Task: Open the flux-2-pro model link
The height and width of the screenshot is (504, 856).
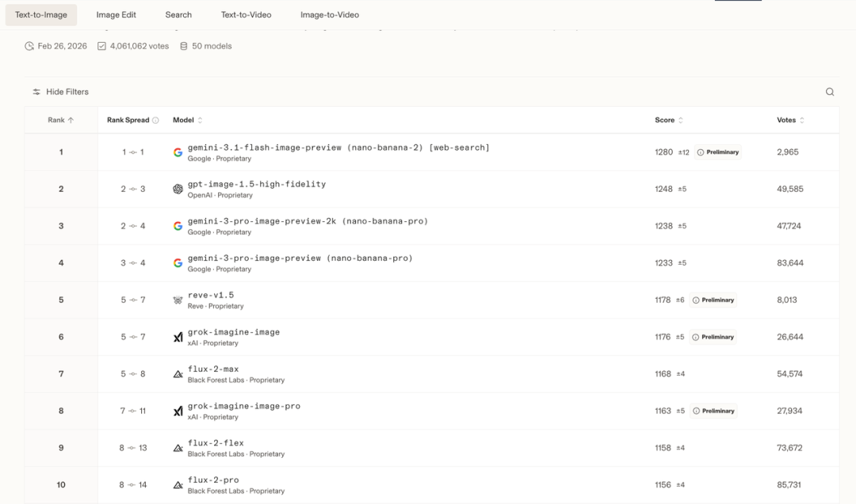Action: [213, 480]
